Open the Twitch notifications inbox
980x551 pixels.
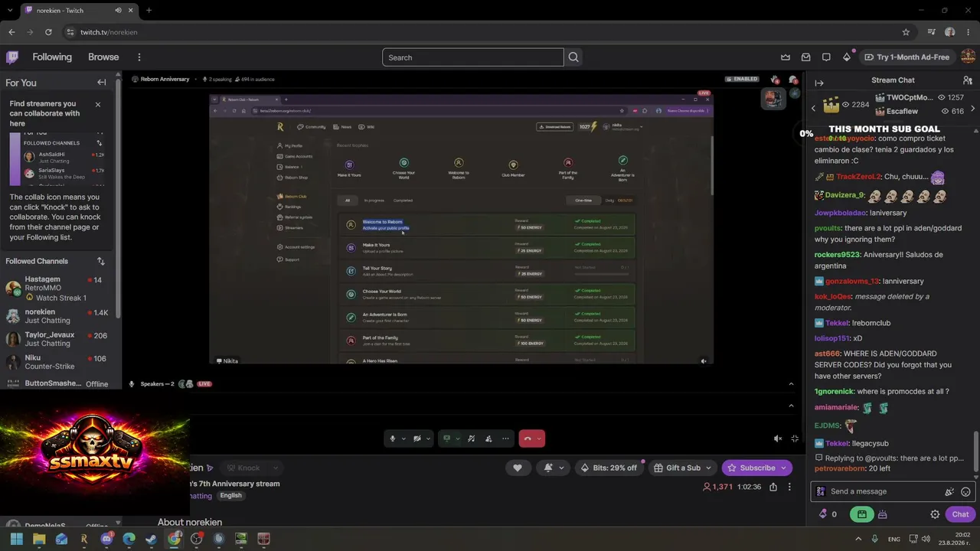click(806, 57)
